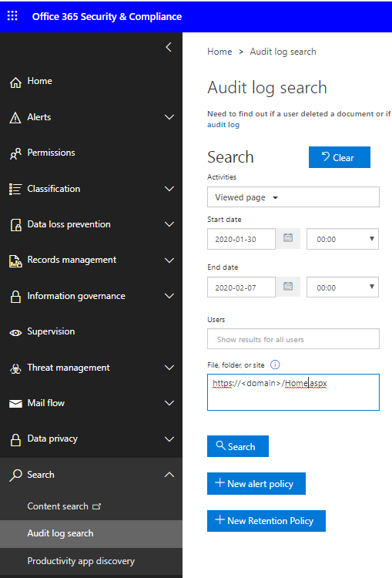Click the blue Search button

pyautogui.click(x=238, y=446)
